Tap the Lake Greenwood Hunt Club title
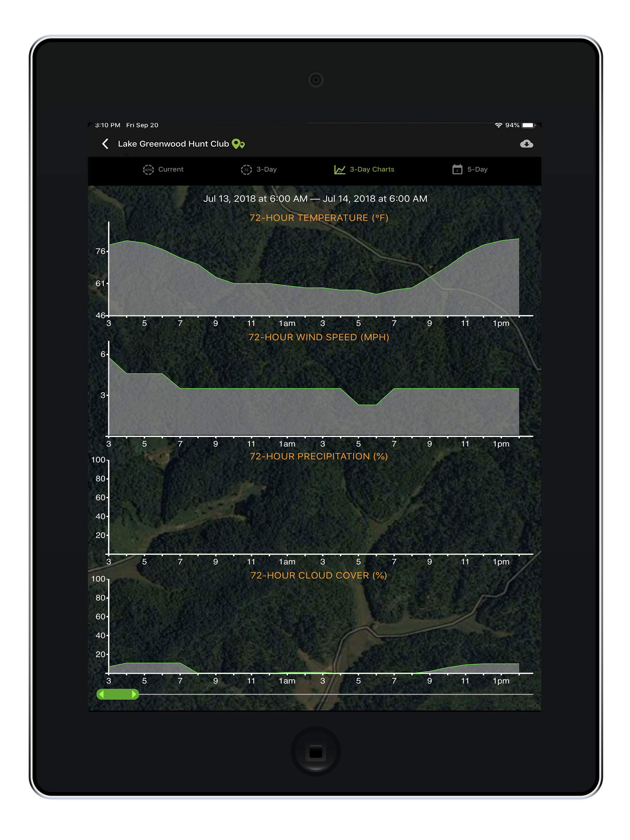 click(x=173, y=144)
